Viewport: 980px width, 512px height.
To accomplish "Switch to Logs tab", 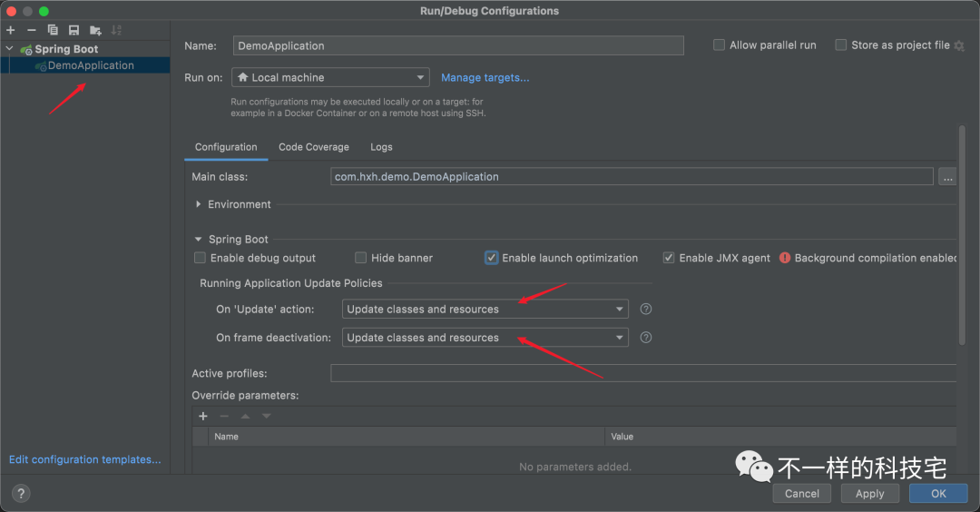I will [381, 147].
